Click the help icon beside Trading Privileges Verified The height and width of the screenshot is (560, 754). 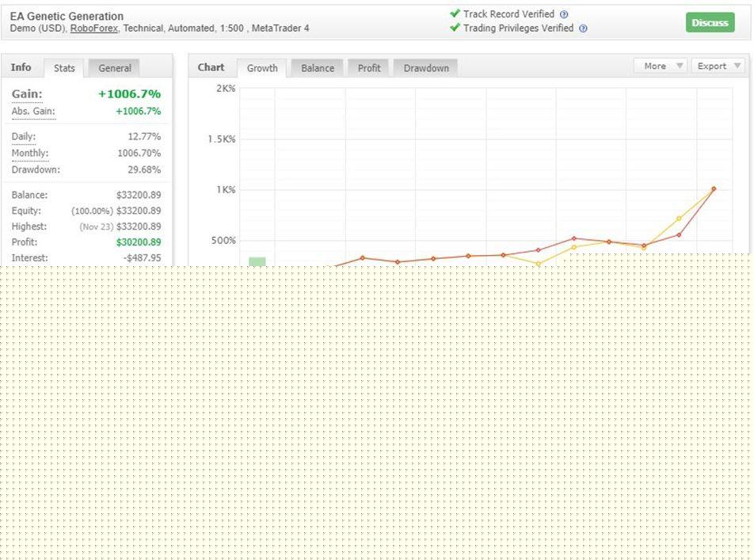(x=583, y=29)
